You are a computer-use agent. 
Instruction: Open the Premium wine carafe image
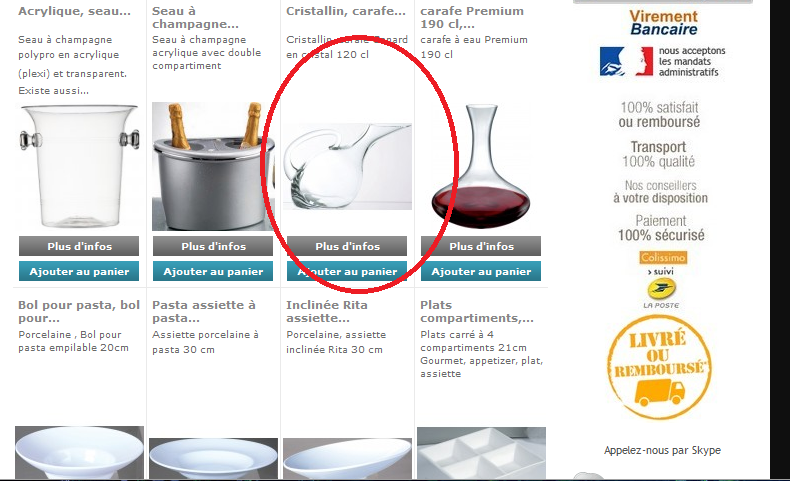481,166
